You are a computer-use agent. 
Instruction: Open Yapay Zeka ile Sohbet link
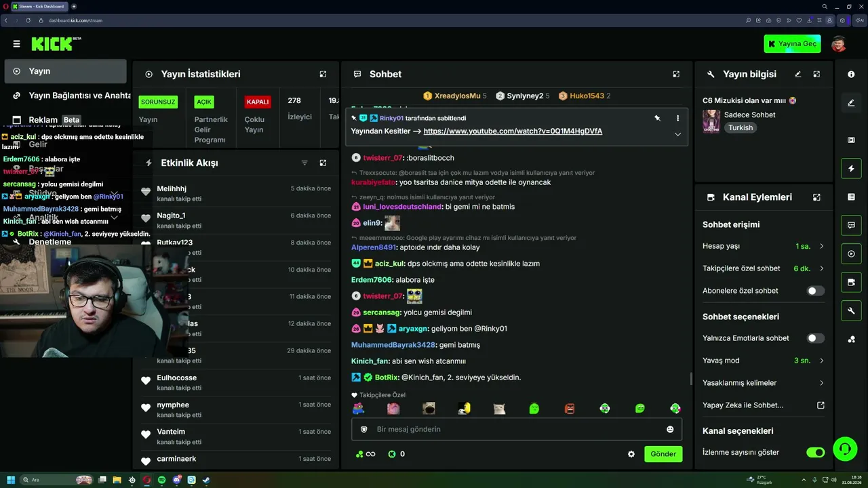(764, 405)
